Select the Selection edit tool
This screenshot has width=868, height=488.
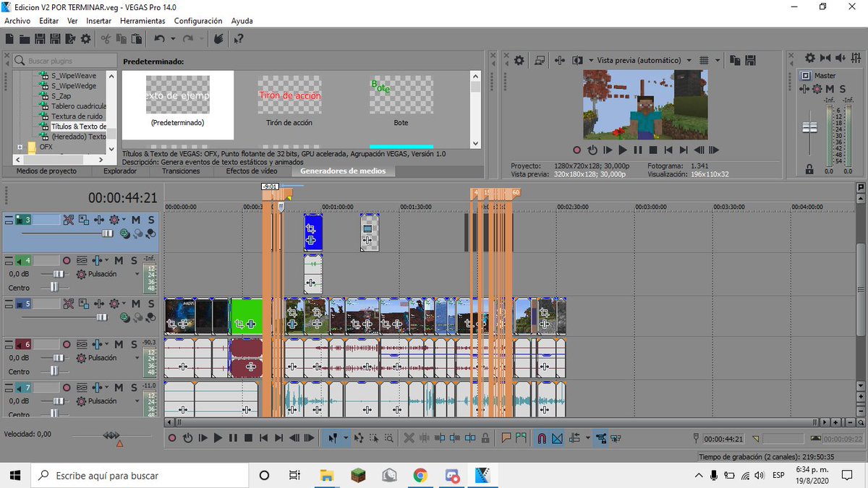click(x=373, y=437)
